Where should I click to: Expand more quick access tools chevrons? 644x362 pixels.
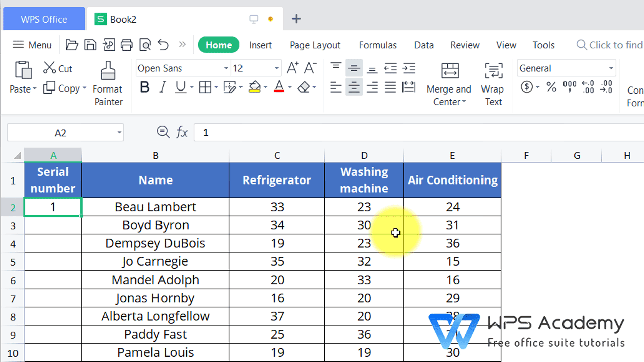point(182,45)
